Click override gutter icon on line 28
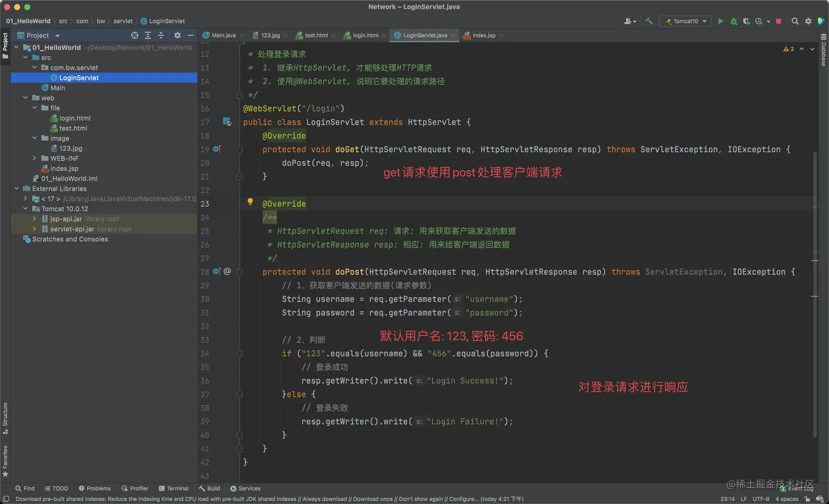 click(217, 272)
